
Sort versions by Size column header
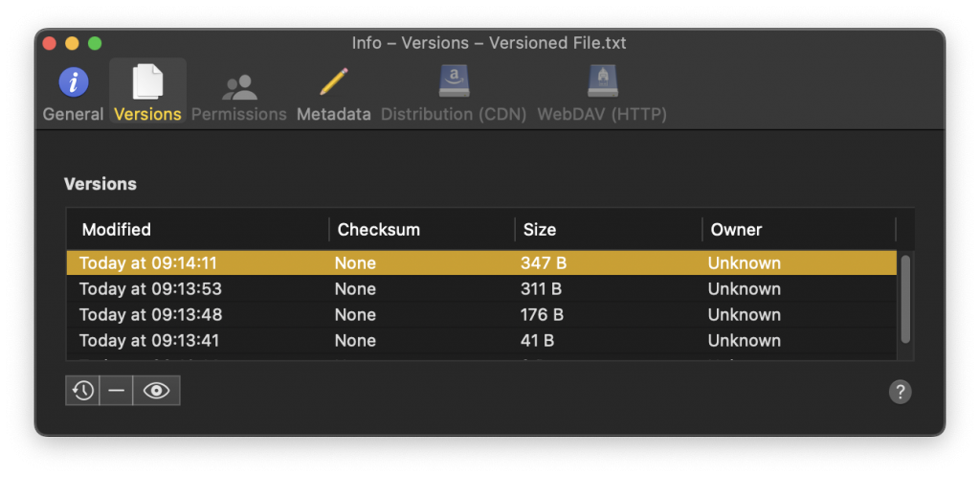[x=540, y=230]
